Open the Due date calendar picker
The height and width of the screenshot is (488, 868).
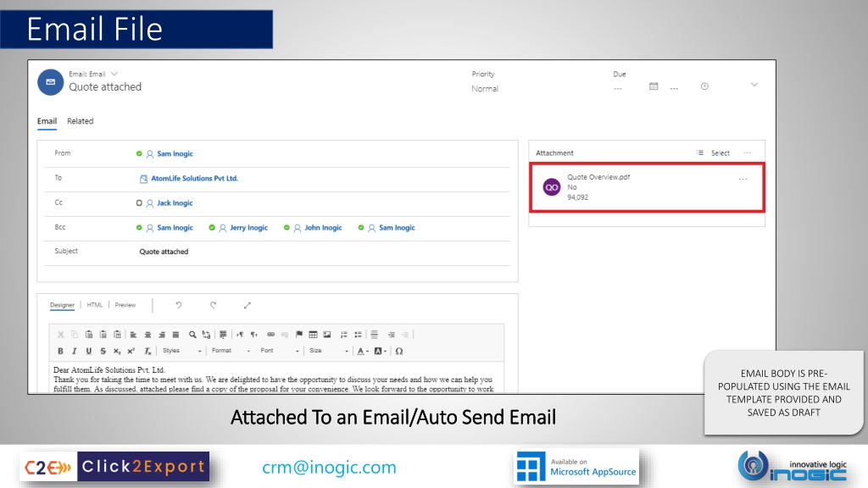coord(654,86)
